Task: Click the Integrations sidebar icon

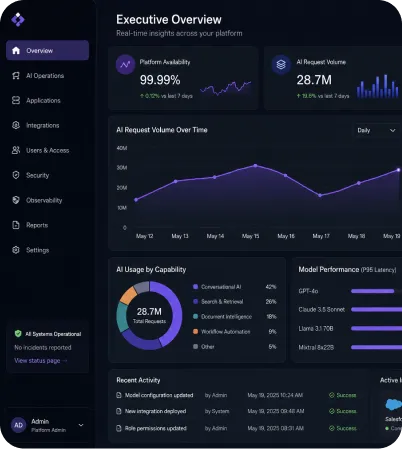Action: [x=16, y=125]
